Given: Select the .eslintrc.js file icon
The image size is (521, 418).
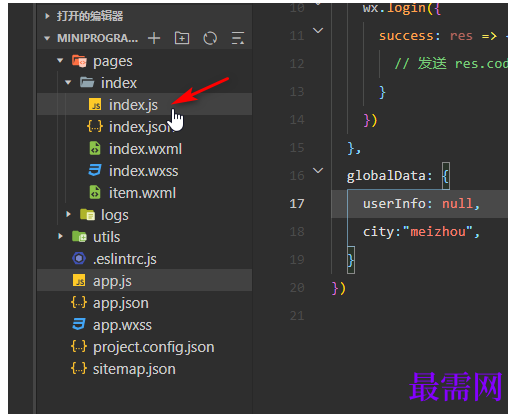Looking at the screenshot, I should click(79, 259).
